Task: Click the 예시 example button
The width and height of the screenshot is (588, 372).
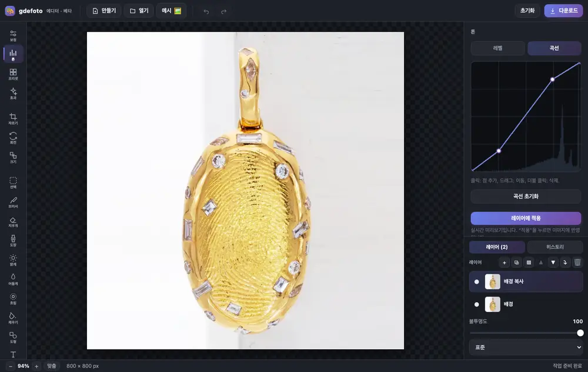Action: point(171,11)
